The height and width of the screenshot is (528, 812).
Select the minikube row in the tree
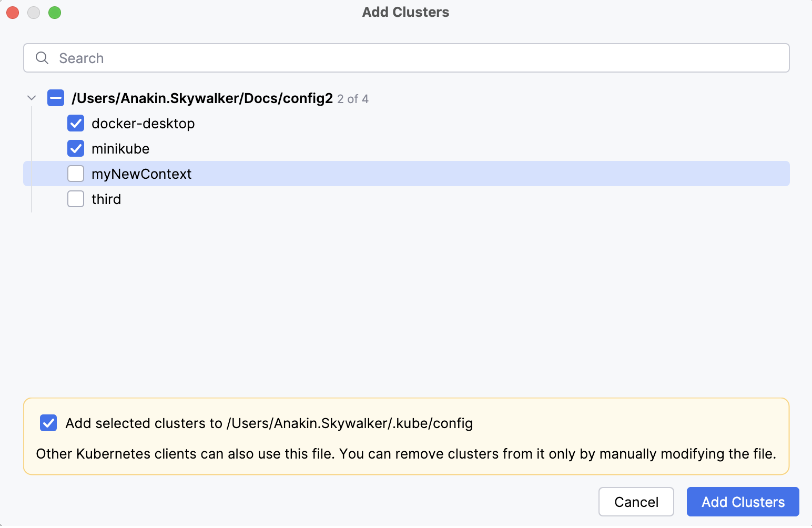[120, 148]
